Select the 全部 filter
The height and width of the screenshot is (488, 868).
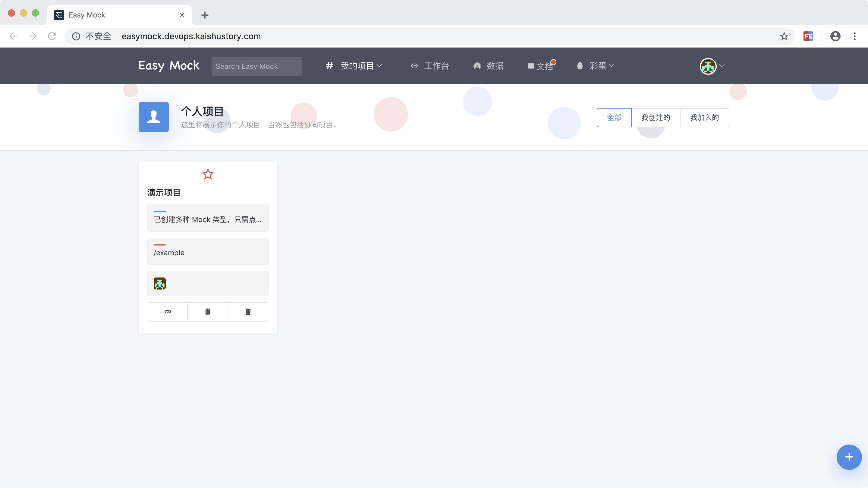[614, 118]
